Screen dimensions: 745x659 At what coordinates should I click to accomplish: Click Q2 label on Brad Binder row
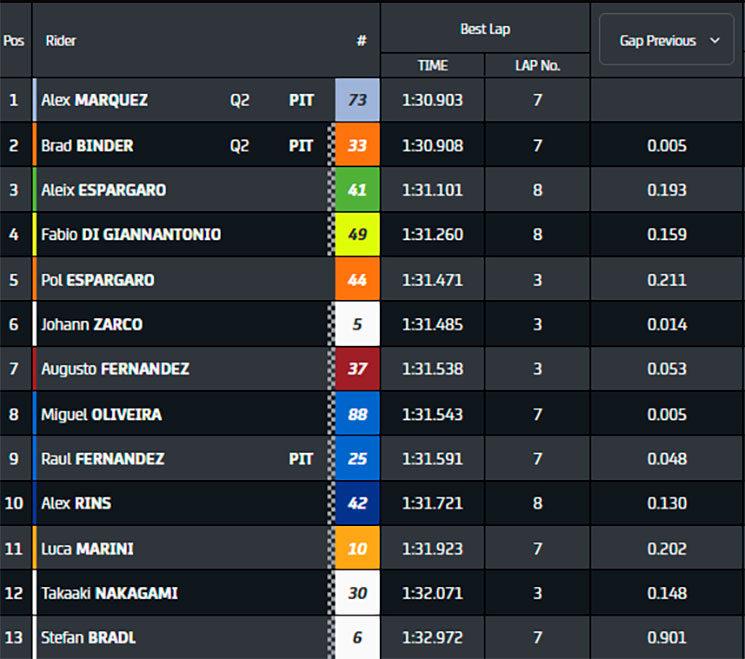(240, 145)
